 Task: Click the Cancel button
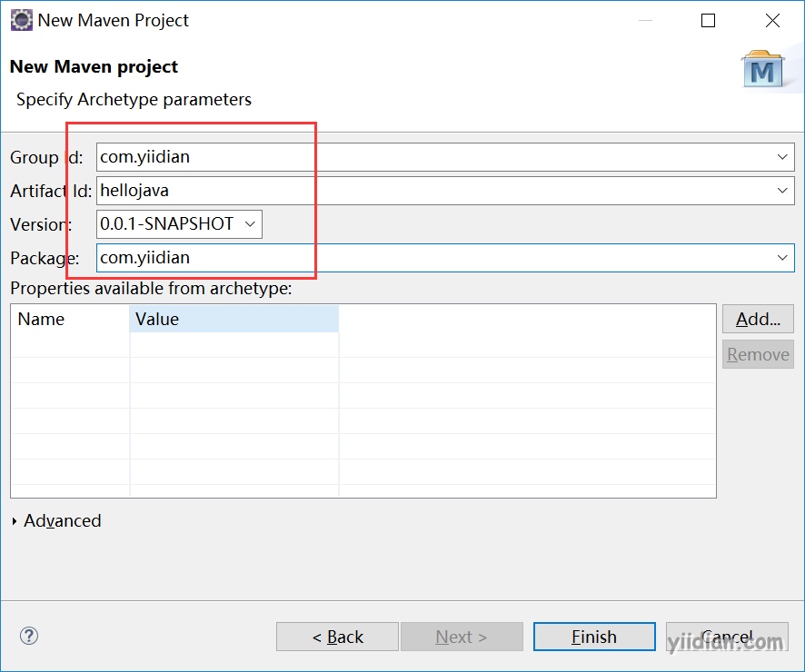coord(727,637)
